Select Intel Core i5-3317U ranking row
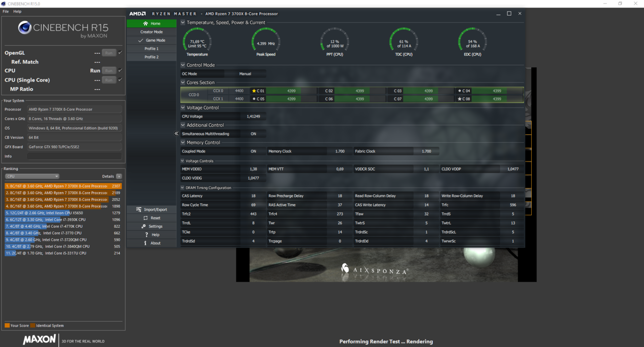This screenshot has width=644, height=347. 63,253
